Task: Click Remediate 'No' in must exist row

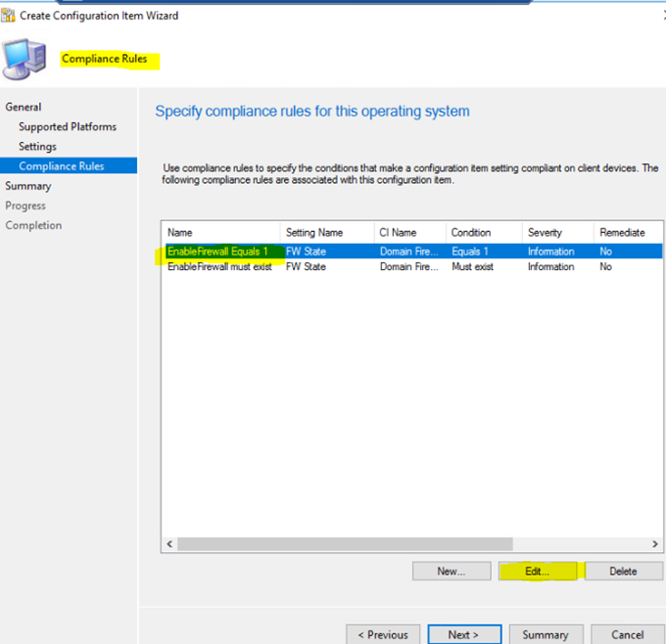Action: (x=605, y=266)
